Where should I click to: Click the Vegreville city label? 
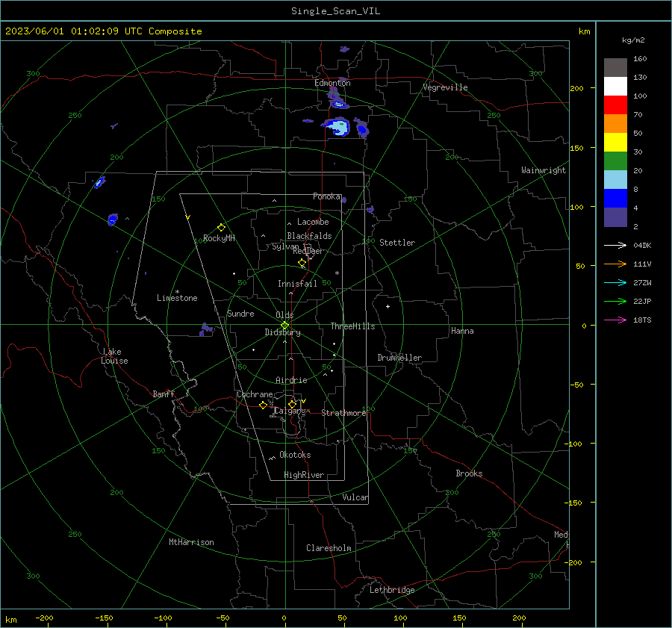click(x=445, y=87)
